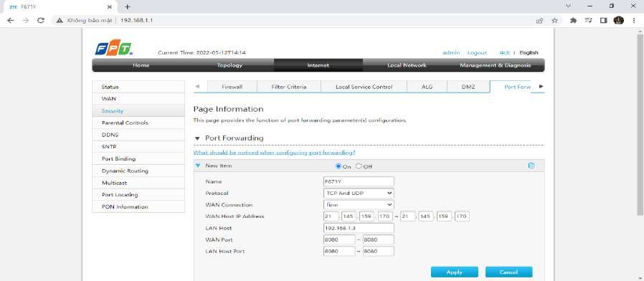This screenshot has width=644, height=281.
Task: Open Chrome three-dot menu
Action: tap(634, 20)
